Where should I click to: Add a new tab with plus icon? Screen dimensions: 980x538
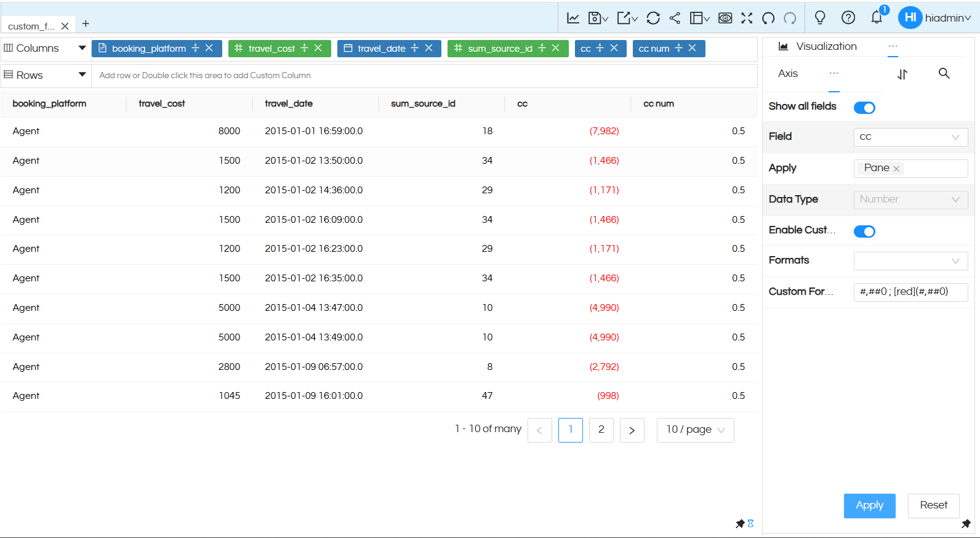[x=86, y=24]
